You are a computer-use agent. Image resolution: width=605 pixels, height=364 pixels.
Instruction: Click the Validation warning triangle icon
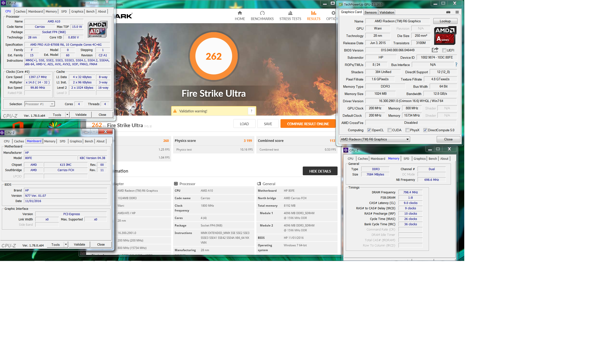coord(175,111)
